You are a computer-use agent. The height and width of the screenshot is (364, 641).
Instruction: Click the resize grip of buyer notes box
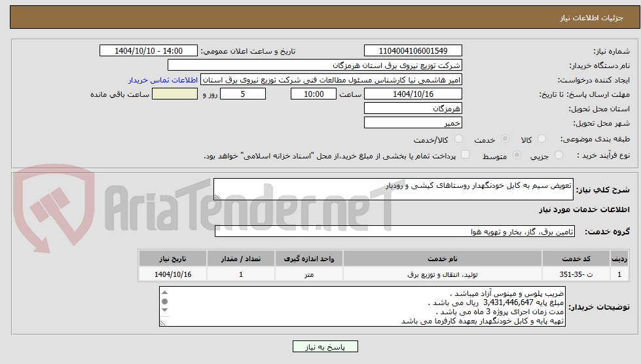(162, 323)
